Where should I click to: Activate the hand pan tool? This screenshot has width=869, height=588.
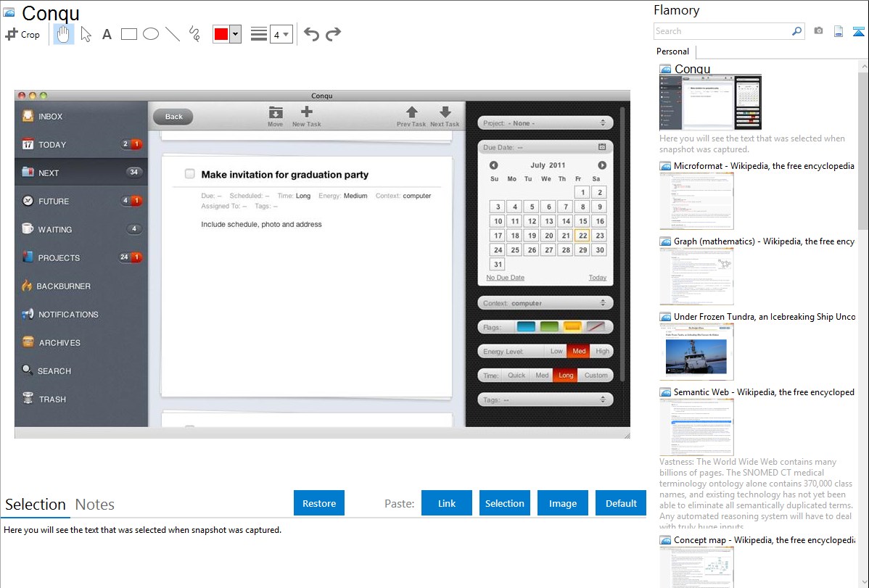point(64,34)
